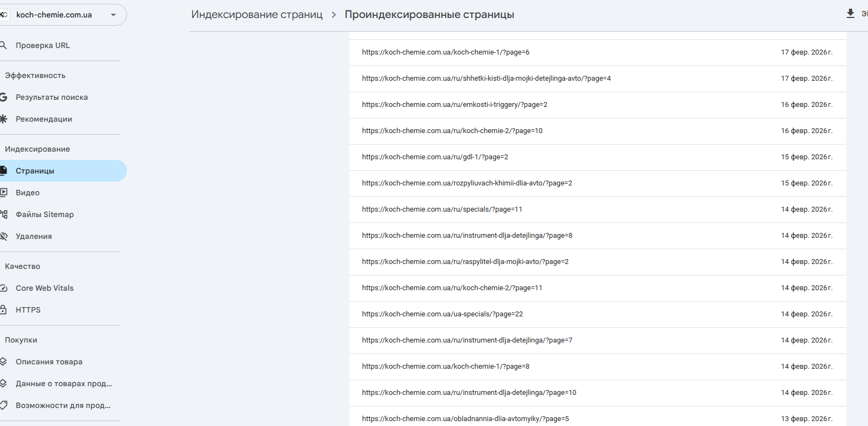868x426 pixels.
Task: Click the date in the koch-chemie-1/?page=6 row
Action: pyautogui.click(x=806, y=52)
